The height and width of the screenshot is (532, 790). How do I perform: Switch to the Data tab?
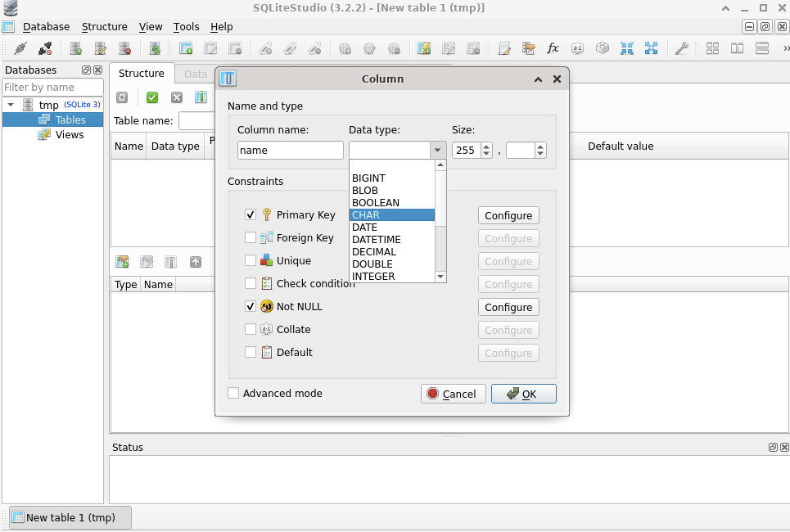195,73
